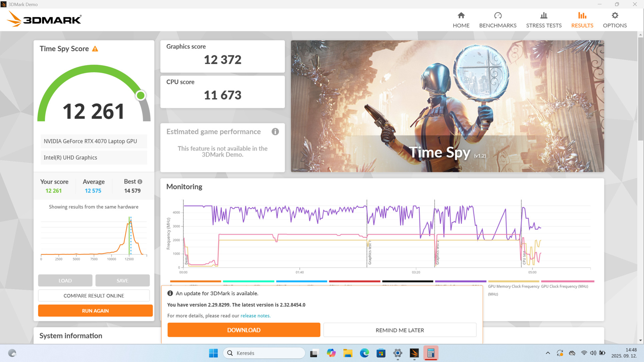The image size is (644, 362).
Task: Click the Estimated game performance info icon
Action: pyautogui.click(x=275, y=132)
